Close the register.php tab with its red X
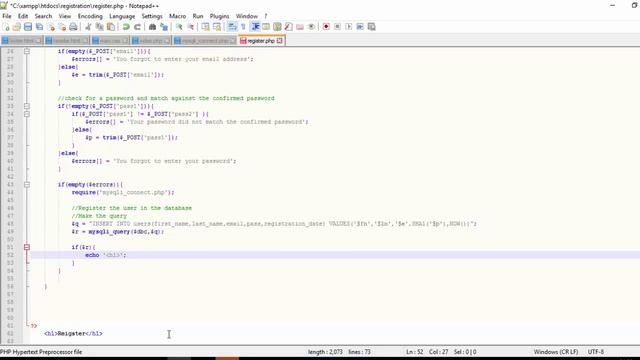Image resolution: width=640 pixels, height=360 pixels. pos(280,41)
